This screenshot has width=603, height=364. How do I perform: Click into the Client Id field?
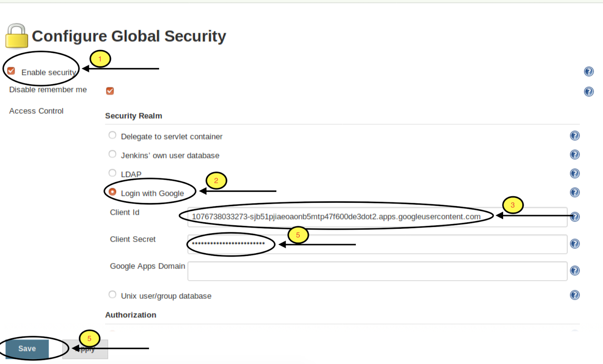click(x=377, y=217)
